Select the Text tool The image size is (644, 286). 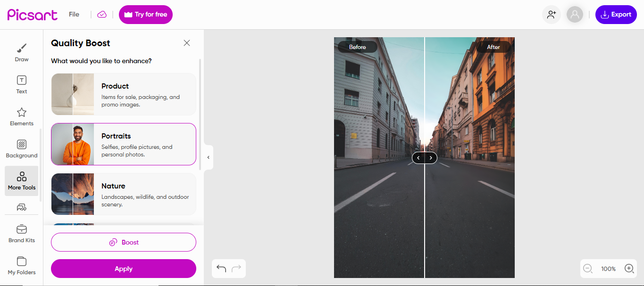click(x=21, y=84)
